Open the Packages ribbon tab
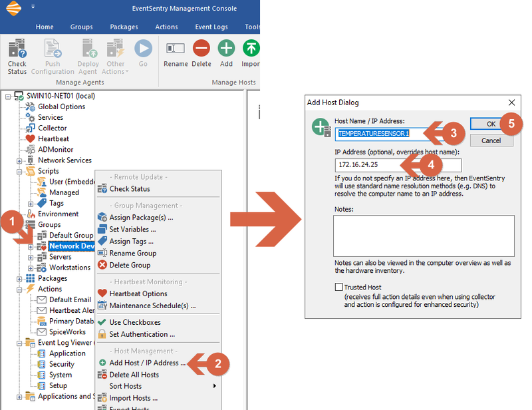 tap(124, 27)
